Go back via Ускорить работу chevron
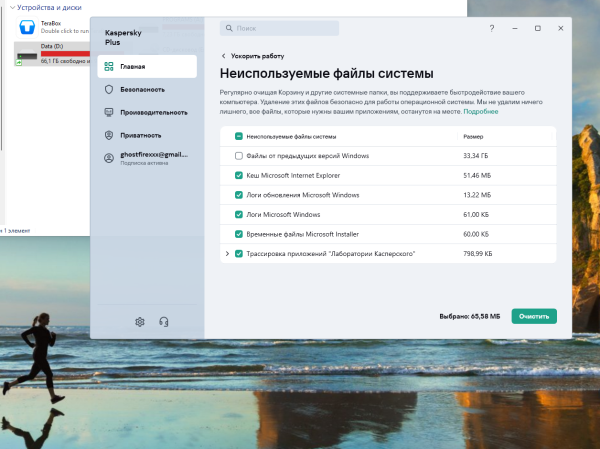This screenshot has width=600, height=449. coord(223,57)
